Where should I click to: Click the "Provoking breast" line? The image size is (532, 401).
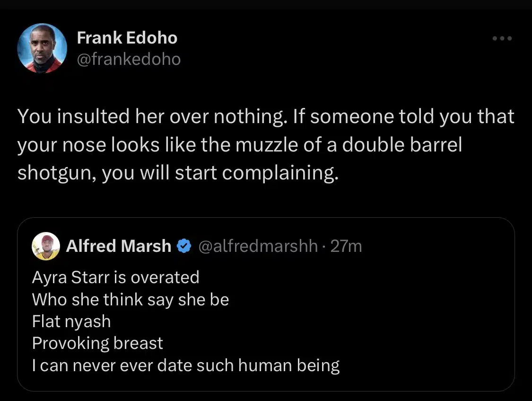[x=97, y=343]
